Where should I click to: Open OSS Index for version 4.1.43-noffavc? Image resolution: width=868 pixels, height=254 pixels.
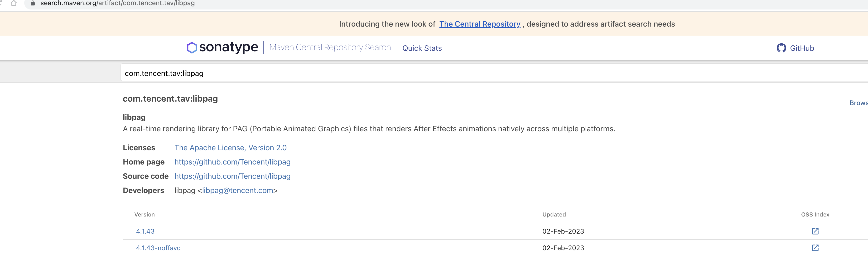(815, 248)
